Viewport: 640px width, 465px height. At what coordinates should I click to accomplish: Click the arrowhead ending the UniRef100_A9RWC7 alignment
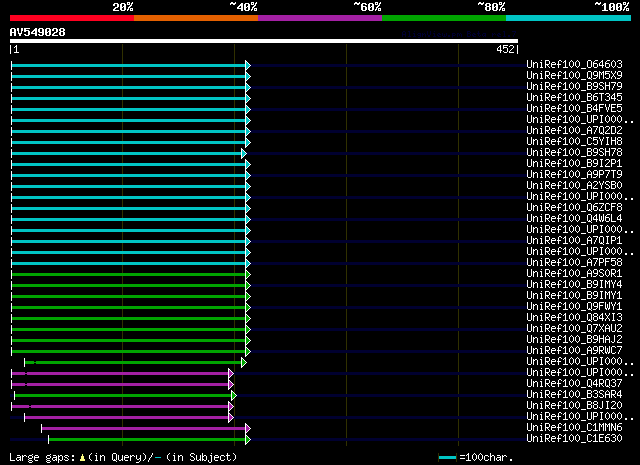pos(248,352)
